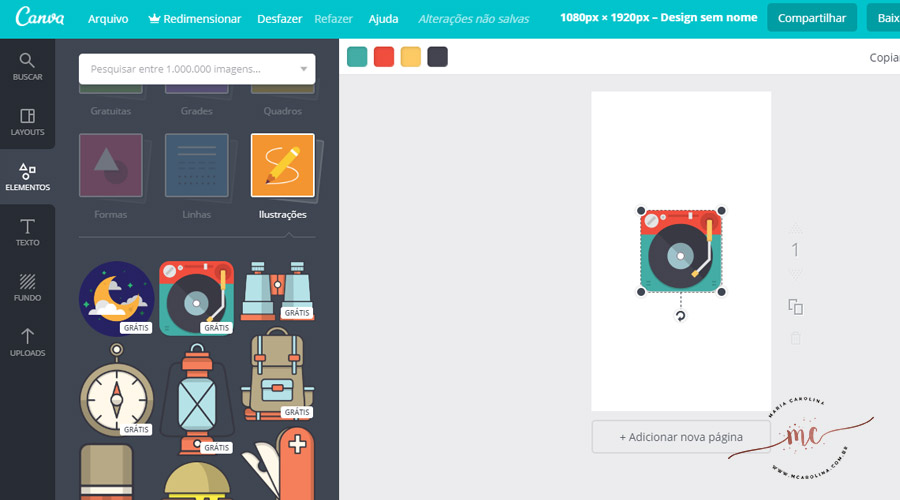Open the Ajuda menu
Viewport: 900px width, 500px height.
(383, 19)
